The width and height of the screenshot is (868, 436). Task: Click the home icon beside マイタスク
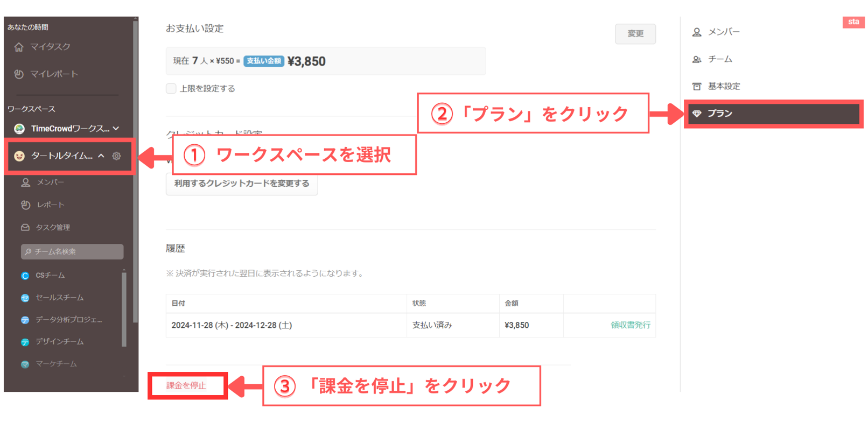point(19,47)
